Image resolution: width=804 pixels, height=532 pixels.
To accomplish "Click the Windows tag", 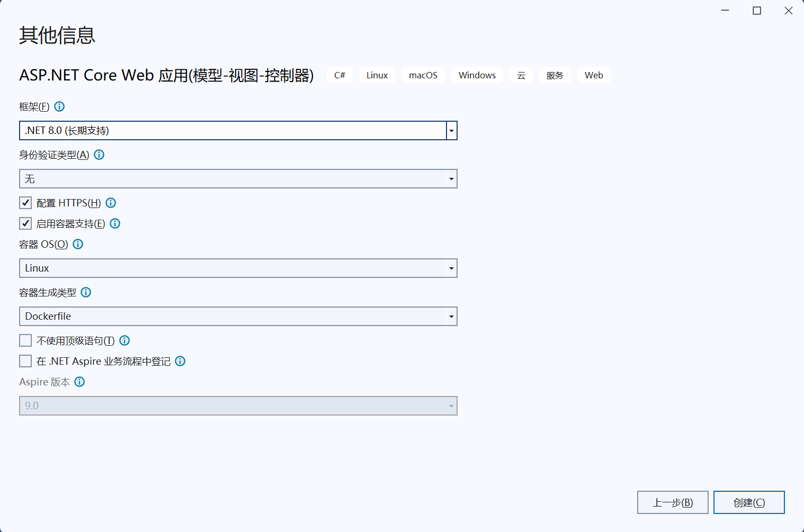I will pos(477,75).
